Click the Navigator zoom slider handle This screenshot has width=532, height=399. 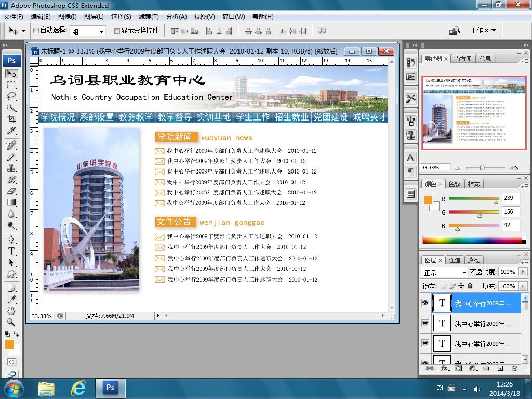(x=482, y=168)
